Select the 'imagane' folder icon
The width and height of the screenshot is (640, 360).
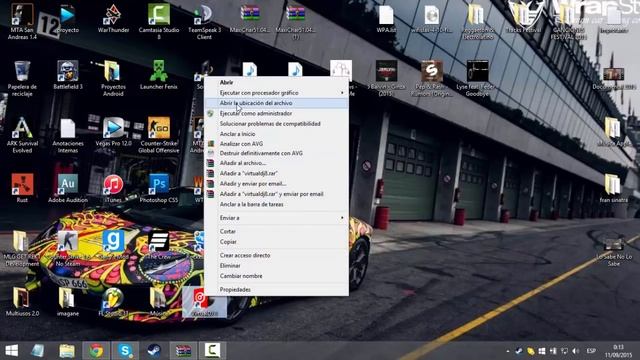coord(68,302)
